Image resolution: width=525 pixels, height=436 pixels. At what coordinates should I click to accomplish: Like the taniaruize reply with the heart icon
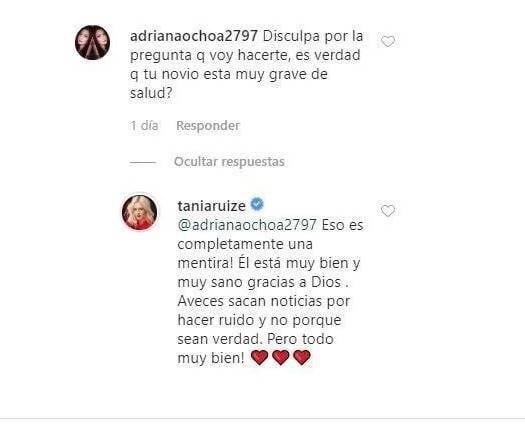pyautogui.click(x=388, y=211)
